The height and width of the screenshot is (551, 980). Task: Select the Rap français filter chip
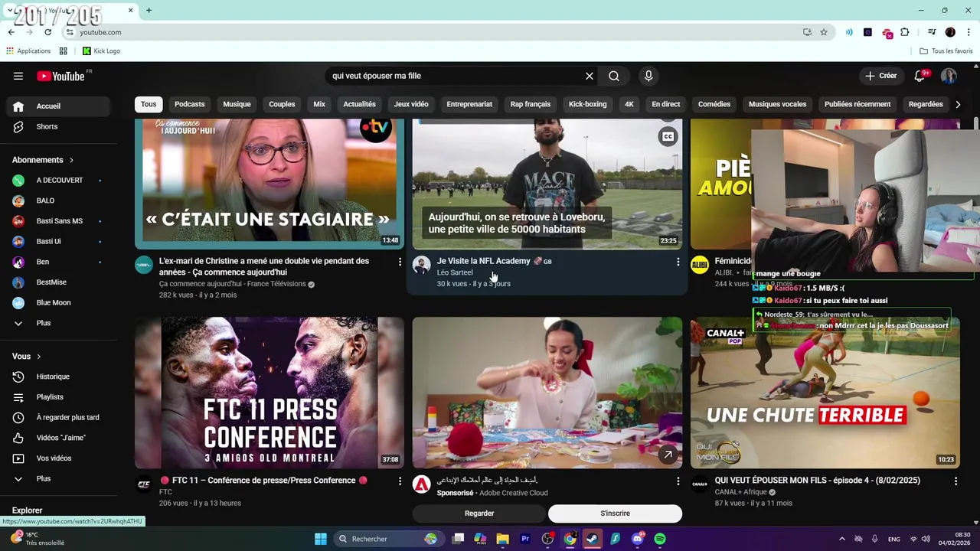pyautogui.click(x=531, y=104)
